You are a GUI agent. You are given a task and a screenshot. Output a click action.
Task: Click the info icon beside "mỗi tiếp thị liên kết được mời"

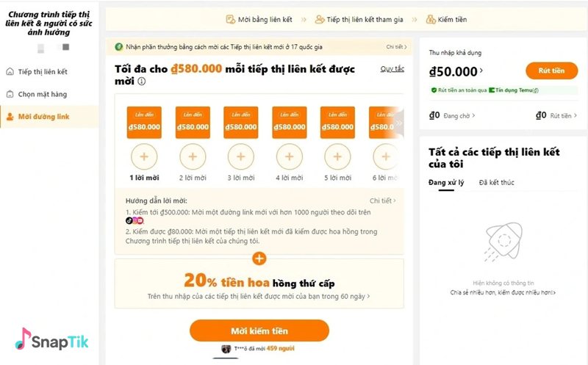click(141, 82)
